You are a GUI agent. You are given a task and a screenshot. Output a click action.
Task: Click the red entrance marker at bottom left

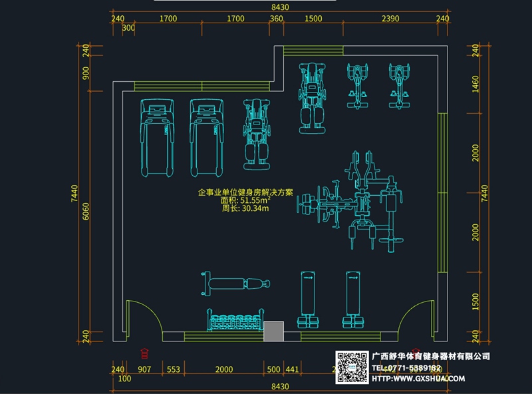point(145,353)
